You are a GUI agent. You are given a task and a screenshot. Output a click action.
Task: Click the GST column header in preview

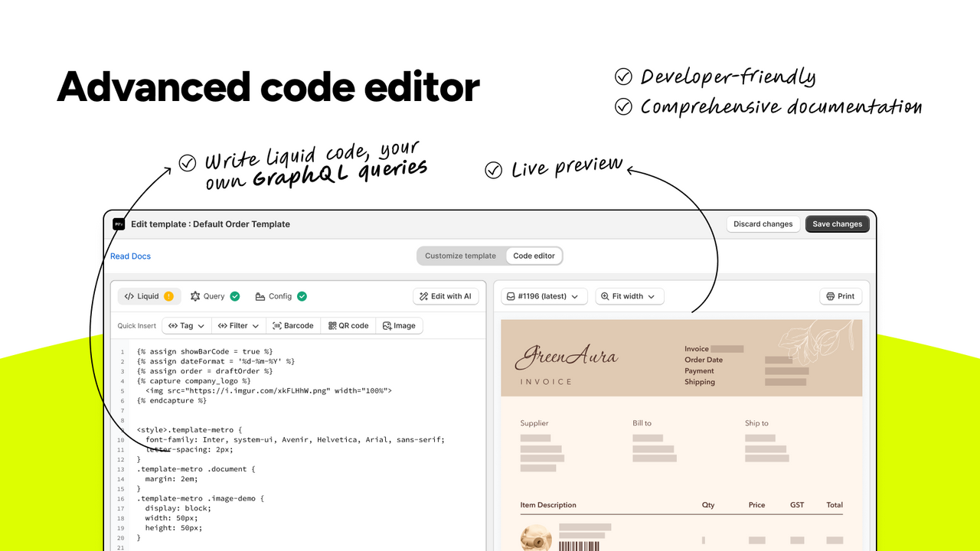pyautogui.click(x=797, y=505)
